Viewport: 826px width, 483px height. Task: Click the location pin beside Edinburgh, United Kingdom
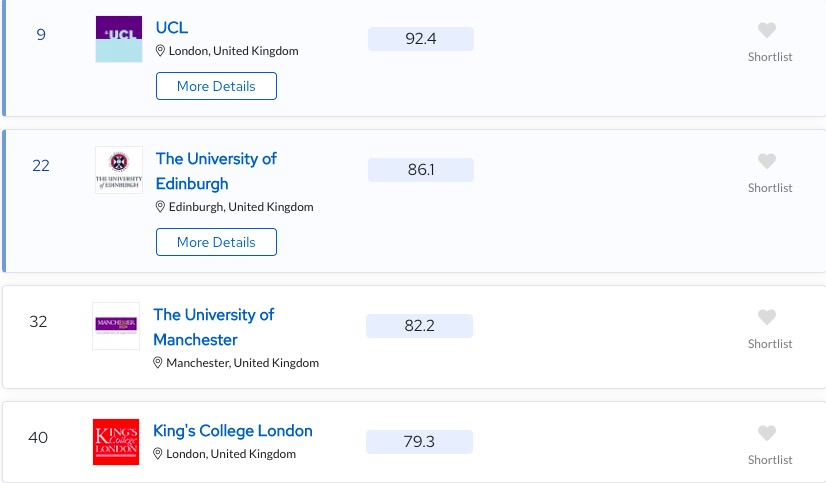[160, 207]
